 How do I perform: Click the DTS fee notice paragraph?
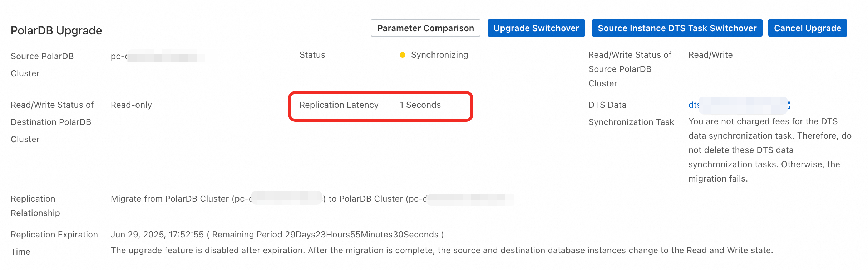(x=769, y=150)
